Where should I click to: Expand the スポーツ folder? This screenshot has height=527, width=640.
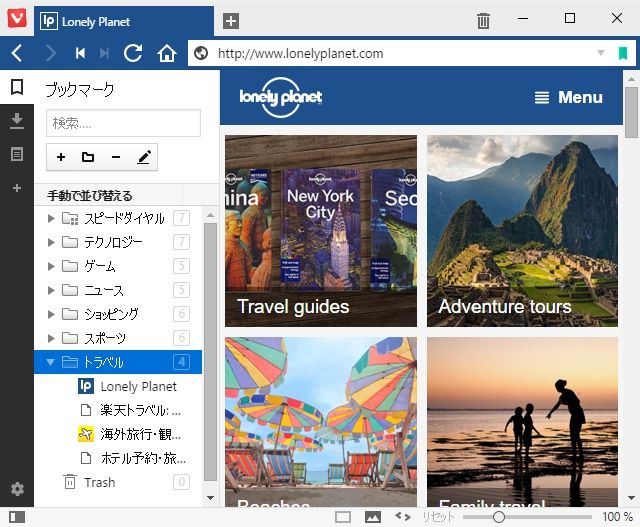(51, 338)
